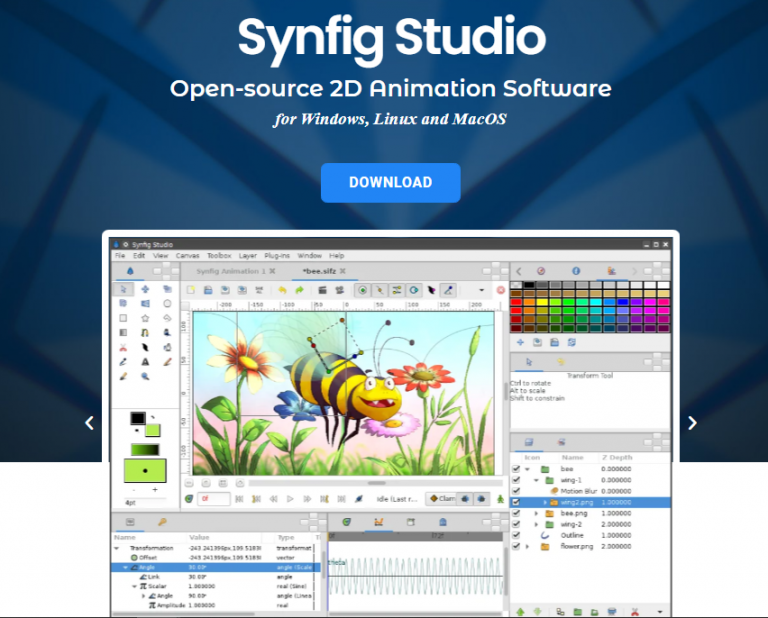Go to next slide with right arrow
Screen dimensions: 768x618
click(692, 423)
